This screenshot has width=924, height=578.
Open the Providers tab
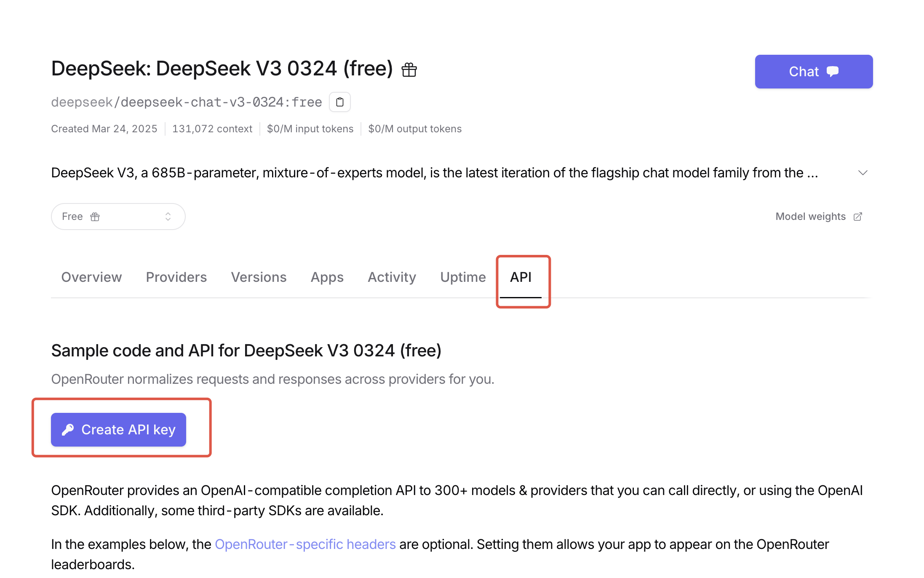[176, 277]
